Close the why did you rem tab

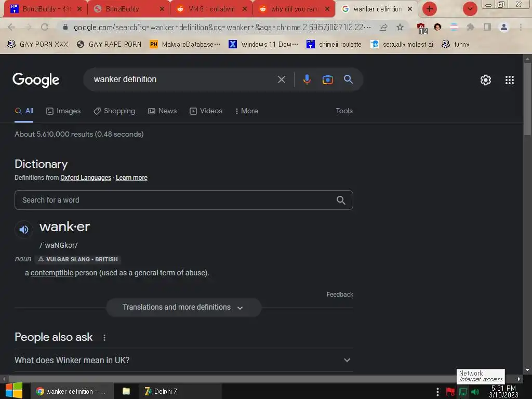327,9
